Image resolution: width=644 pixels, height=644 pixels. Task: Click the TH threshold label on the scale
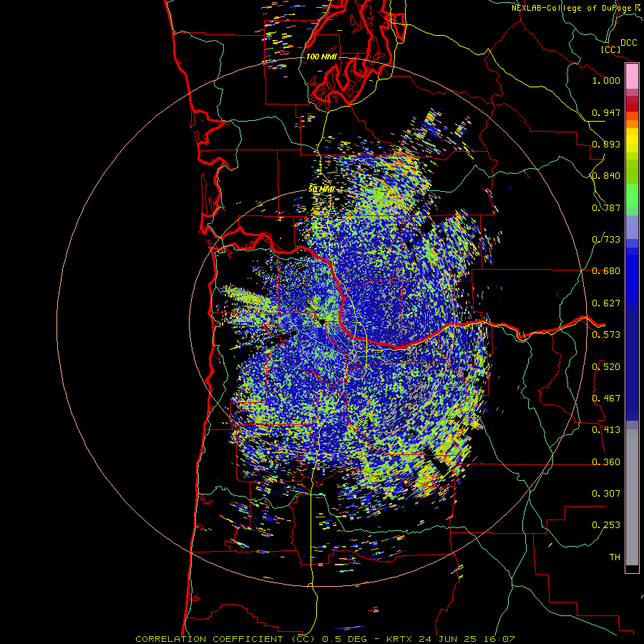[615, 557]
